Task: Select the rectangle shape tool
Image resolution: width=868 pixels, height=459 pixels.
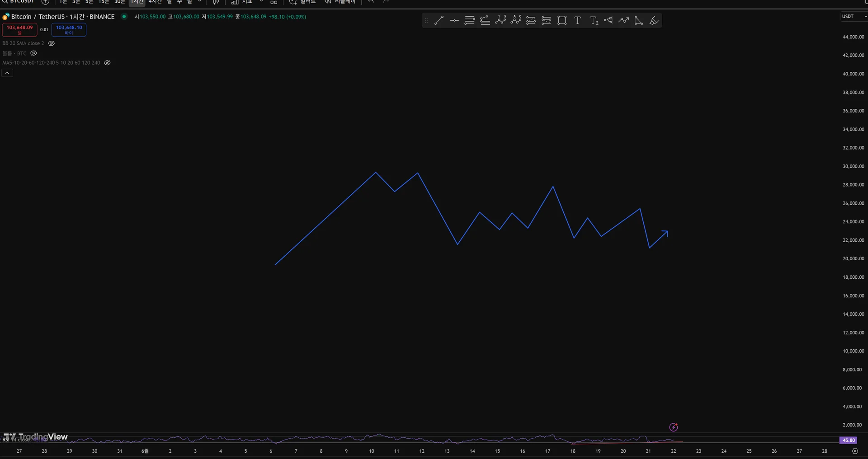Action: coord(562,20)
